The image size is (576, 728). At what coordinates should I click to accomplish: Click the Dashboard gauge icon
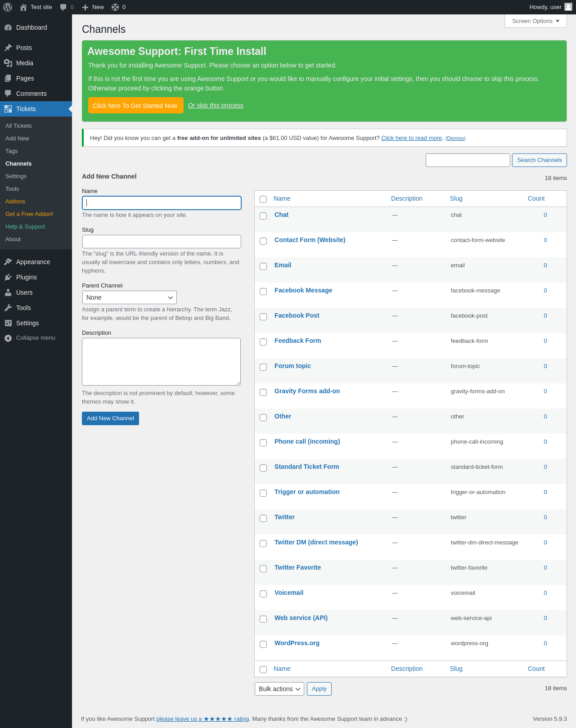tap(8, 27)
